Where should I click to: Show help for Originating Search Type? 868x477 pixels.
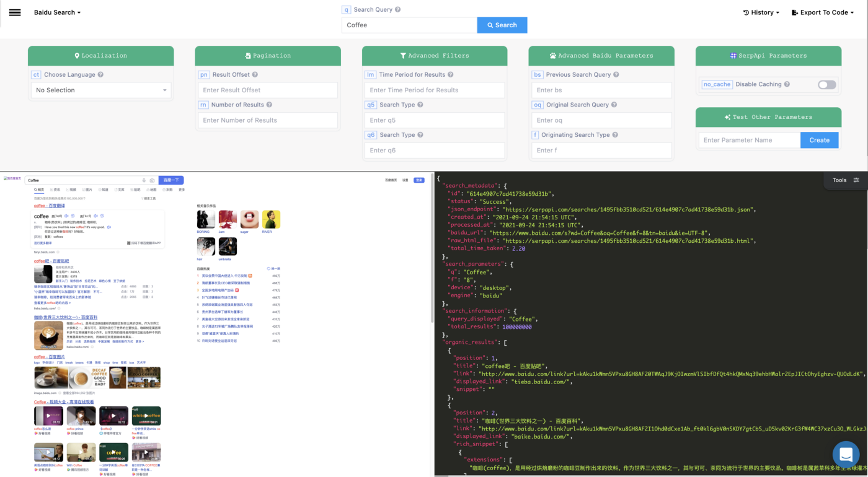click(x=615, y=135)
